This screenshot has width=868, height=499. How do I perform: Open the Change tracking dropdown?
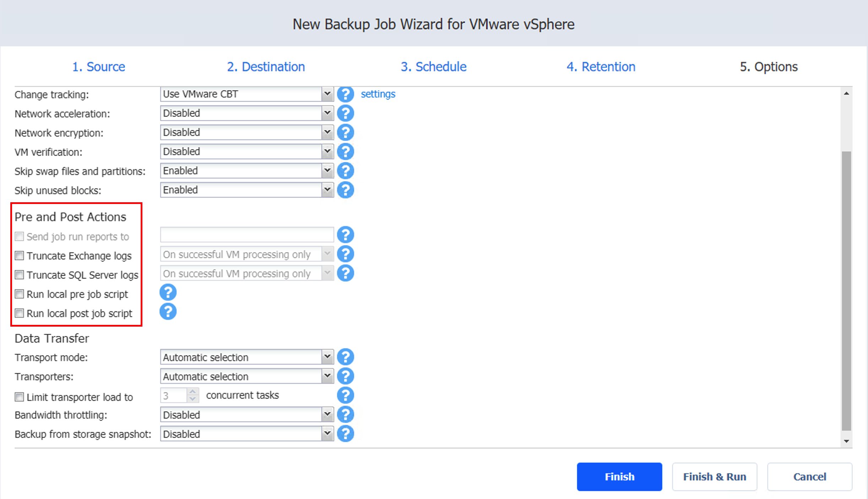pyautogui.click(x=247, y=94)
